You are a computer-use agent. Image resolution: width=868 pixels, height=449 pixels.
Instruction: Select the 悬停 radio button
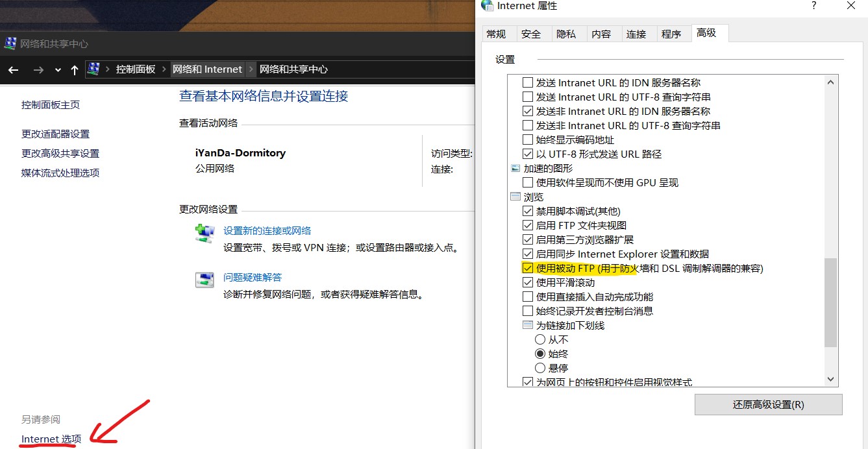(540, 368)
